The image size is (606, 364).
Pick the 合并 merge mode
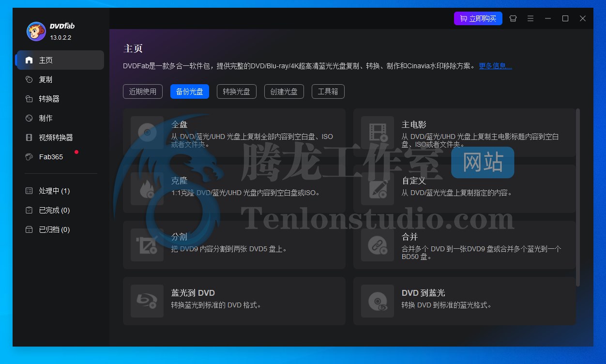(x=465, y=245)
